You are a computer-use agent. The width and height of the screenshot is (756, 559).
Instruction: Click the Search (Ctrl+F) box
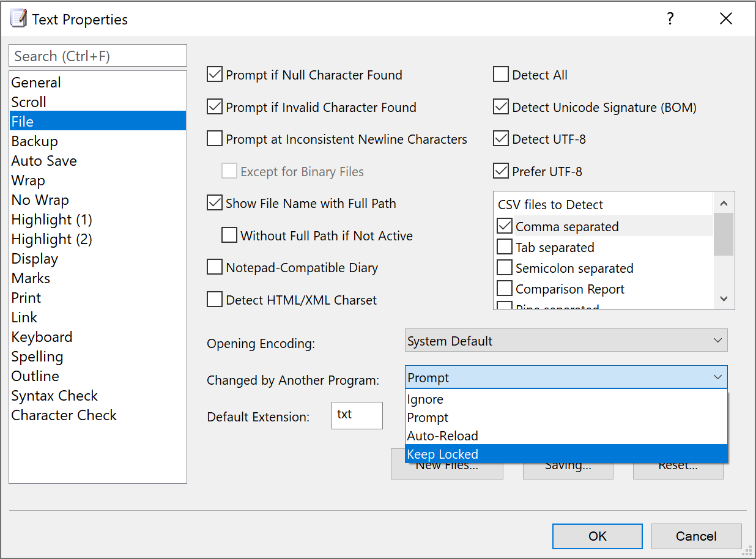(x=98, y=56)
